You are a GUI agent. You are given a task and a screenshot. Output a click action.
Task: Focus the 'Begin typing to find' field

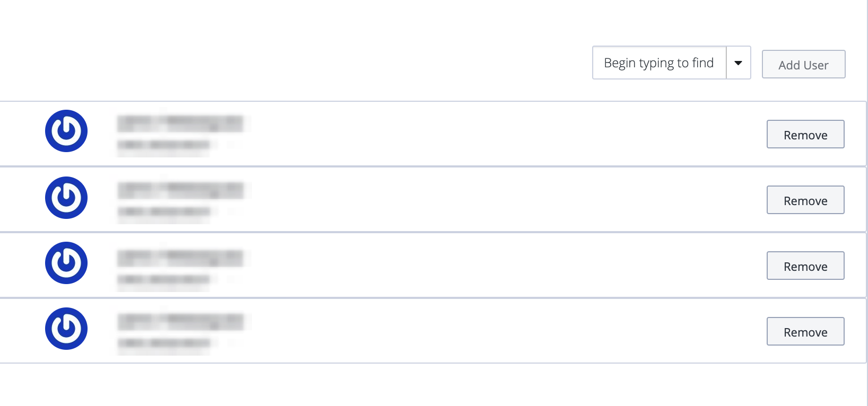659,63
